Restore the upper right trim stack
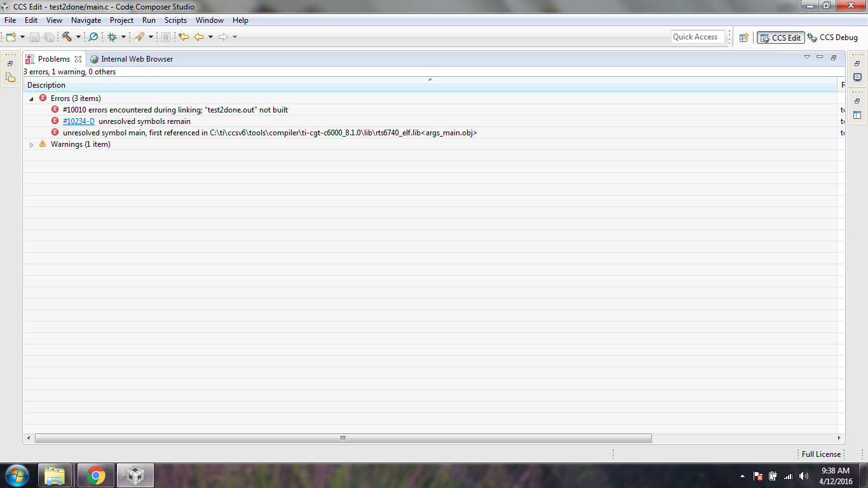The width and height of the screenshot is (868, 488). 857,64
